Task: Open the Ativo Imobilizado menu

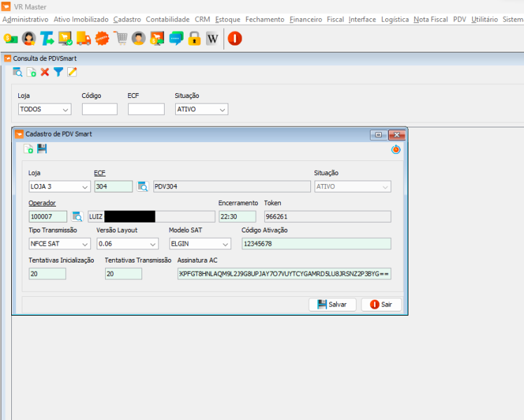Action: (81, 20)
